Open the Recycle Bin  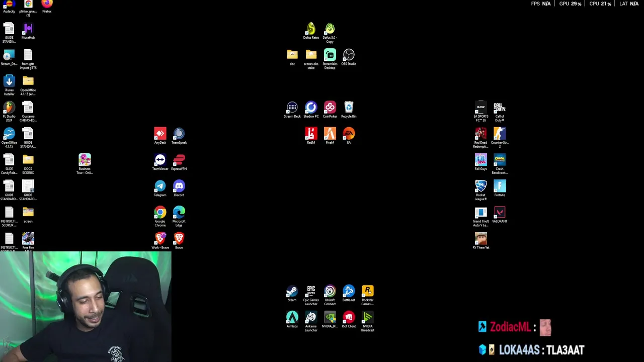[349, 110]
